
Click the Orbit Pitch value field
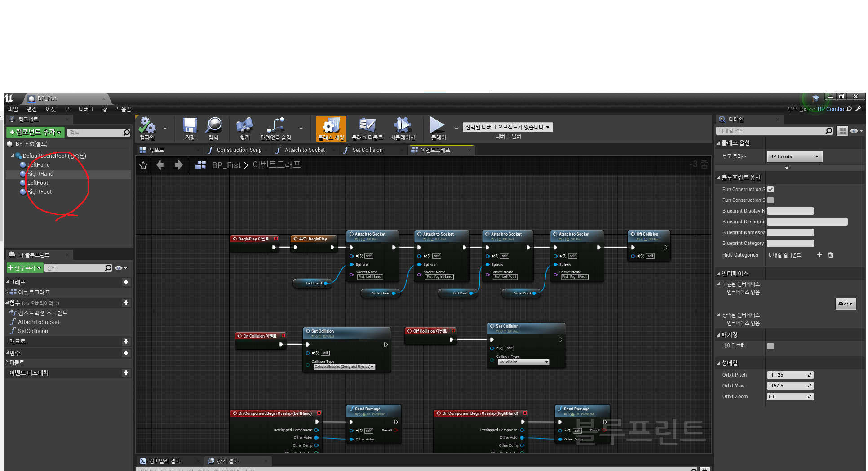click(x=790, y=375)
